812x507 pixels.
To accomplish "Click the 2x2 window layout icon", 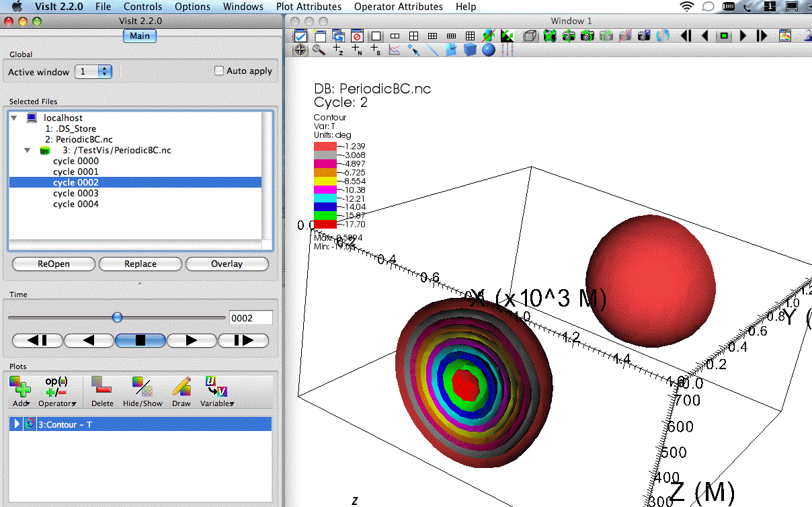I will click(x=414, y=36).
